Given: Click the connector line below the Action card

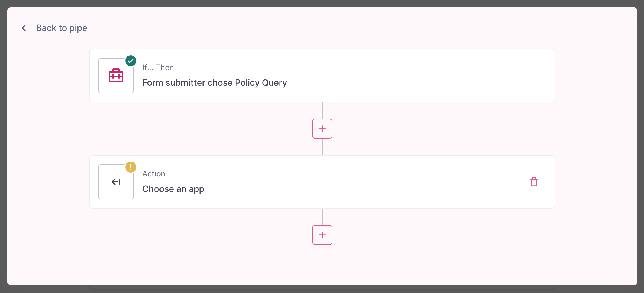Looking at the screenshot, I should [x=322, y=217].
